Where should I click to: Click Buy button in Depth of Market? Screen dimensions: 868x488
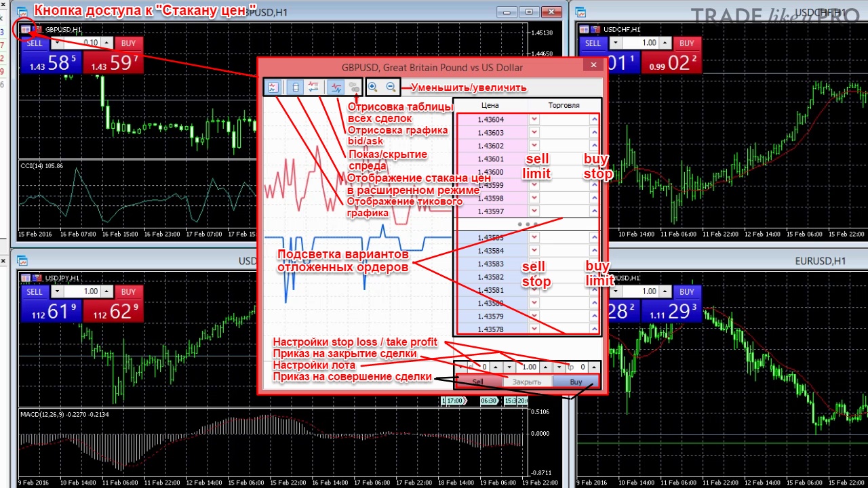click(576, 382)
